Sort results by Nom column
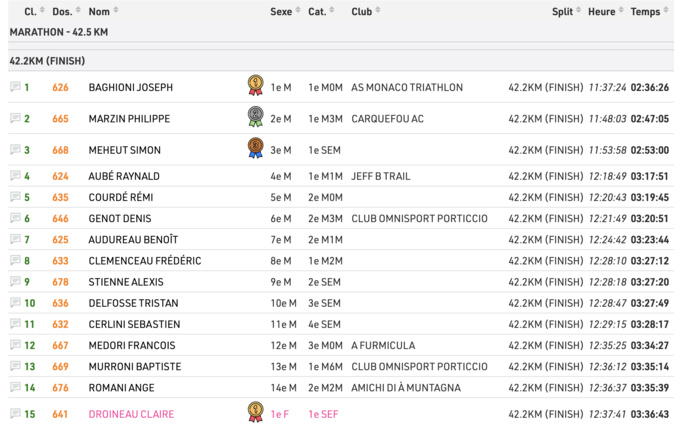This screenshot has height=428, width=674. [x=99, y=11]
